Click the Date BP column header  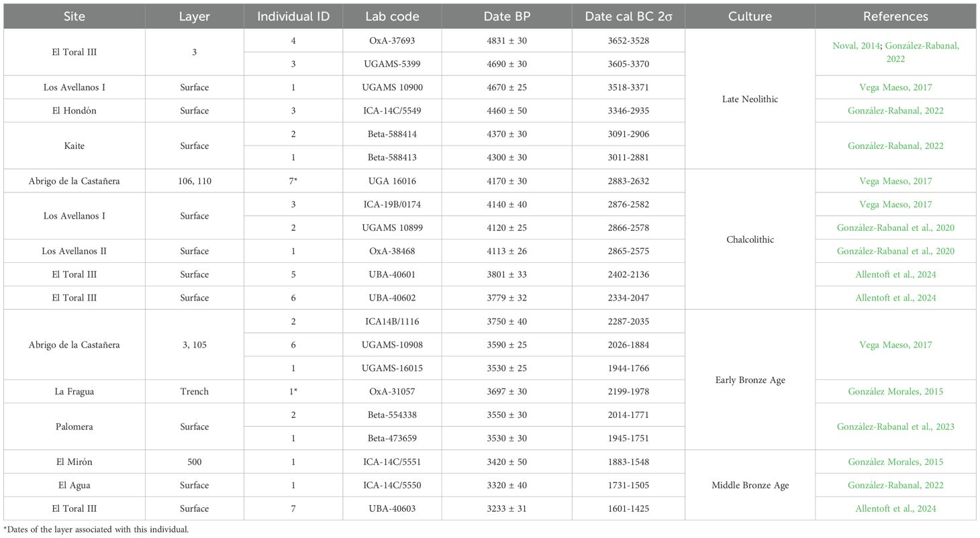tap(507, 16)
